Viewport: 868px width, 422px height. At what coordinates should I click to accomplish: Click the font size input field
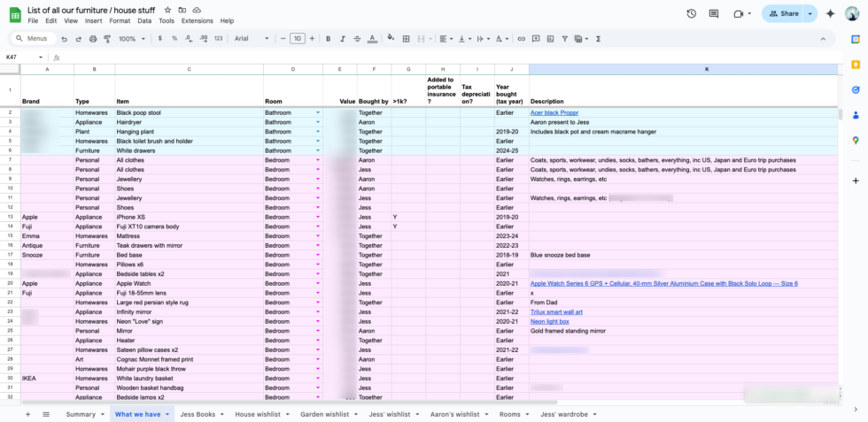(x=298, y=39)
